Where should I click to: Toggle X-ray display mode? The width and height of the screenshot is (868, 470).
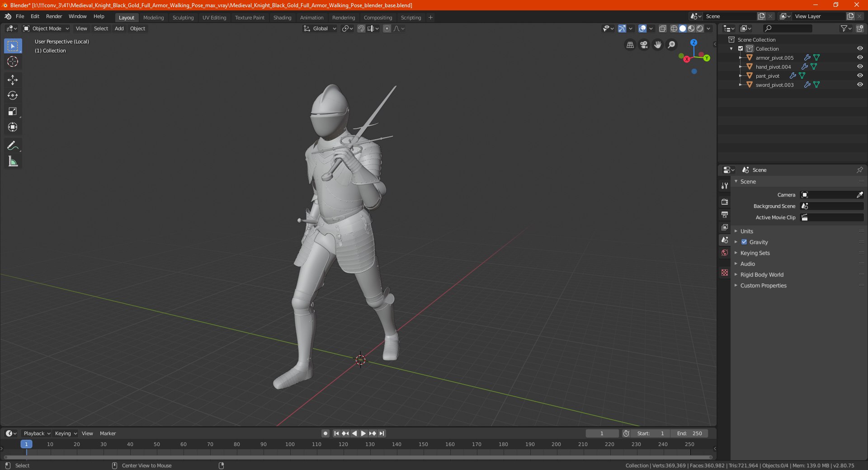tap(662, 28)
